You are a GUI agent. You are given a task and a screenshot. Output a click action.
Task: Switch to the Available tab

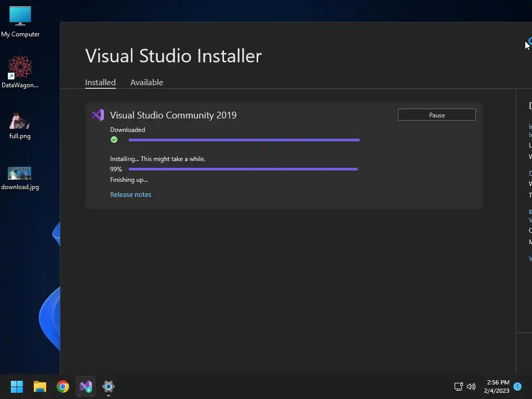pyautogui.click(x=147, y=83)
